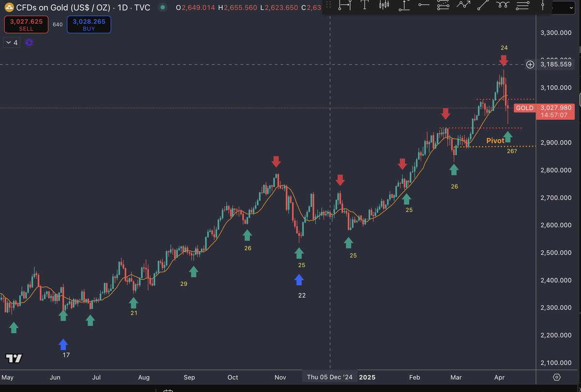Toggle the purple sync icon below SELL
The height and width of the screenshot is (392, 581).
click(x=29, y=43)
